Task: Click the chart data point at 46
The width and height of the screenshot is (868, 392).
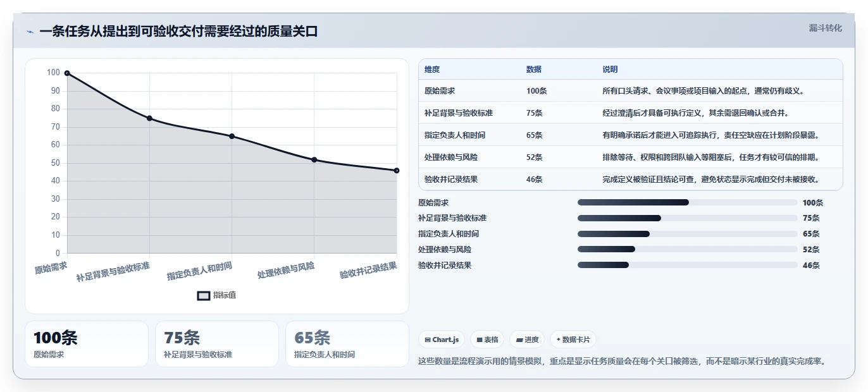Action: tap(397, 170)
